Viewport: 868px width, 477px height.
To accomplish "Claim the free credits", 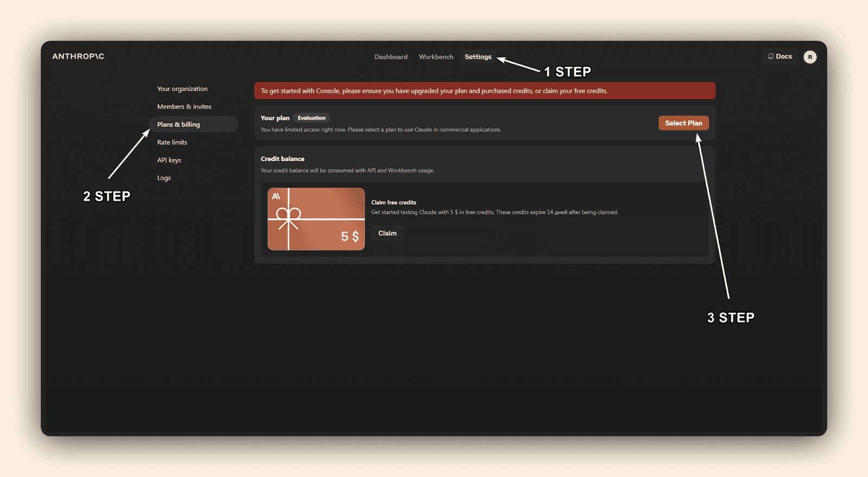I will [x=387, y=233].
